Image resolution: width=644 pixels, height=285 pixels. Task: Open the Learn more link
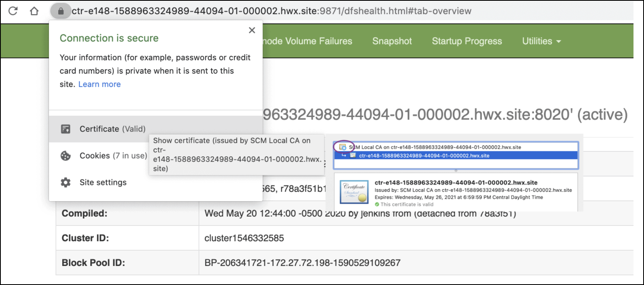click(100, 84)
